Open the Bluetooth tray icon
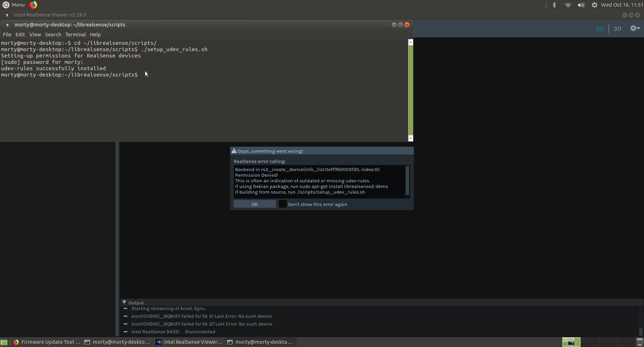Screen dimensions: 644x347 (554, 5)
